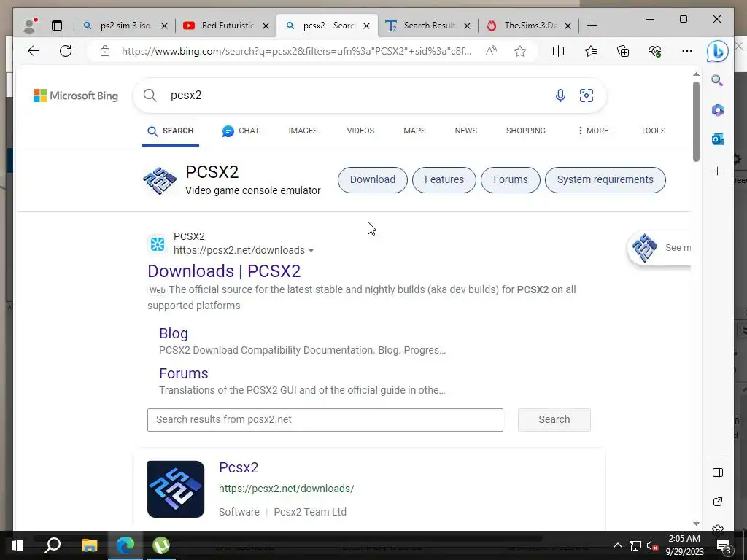This screenshot has width=747, height=560.
Task: Go back with the browser back arrow
Action: [x=34, y=51]
